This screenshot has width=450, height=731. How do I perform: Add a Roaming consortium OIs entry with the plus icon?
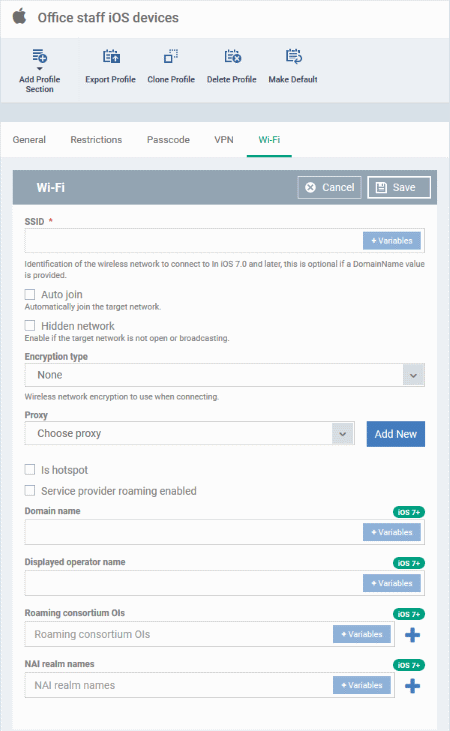pyautogui.click(x=412, y=634)
